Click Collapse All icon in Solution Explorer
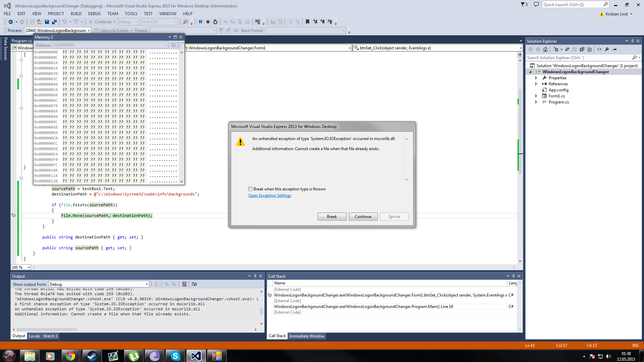 coord(582,49)
